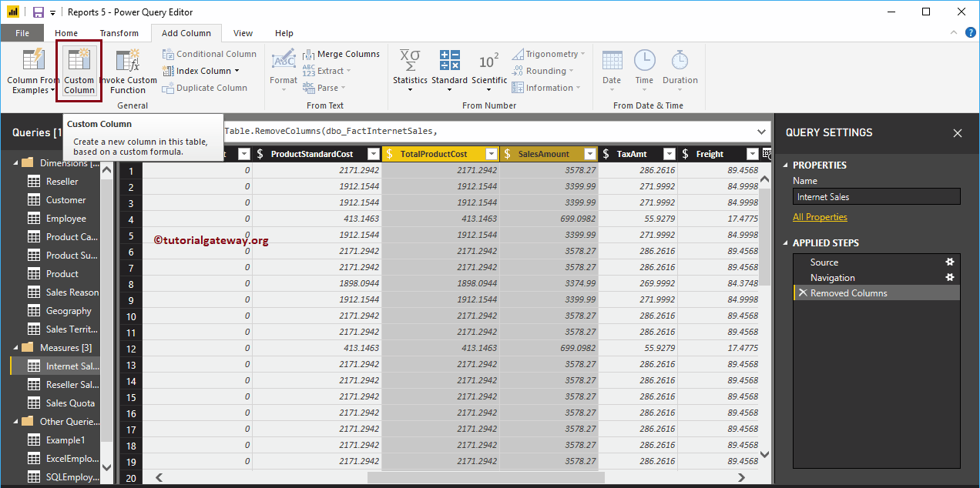Open SalesAmount column filter dropdown
This screenshot has height=488, width=980.
[x=590, y=154]
